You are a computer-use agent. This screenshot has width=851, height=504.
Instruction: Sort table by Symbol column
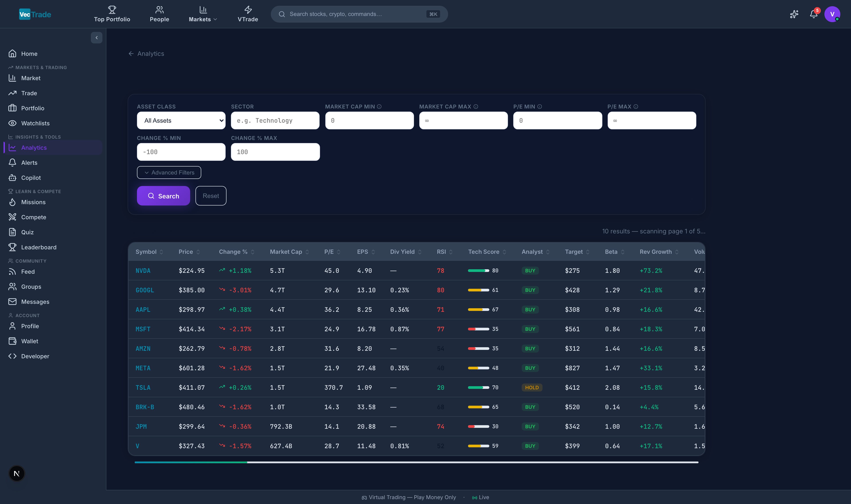[149, 252]
